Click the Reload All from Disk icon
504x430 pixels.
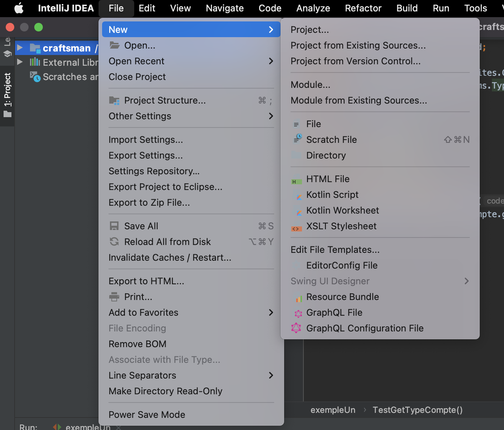tap(114, 242)
